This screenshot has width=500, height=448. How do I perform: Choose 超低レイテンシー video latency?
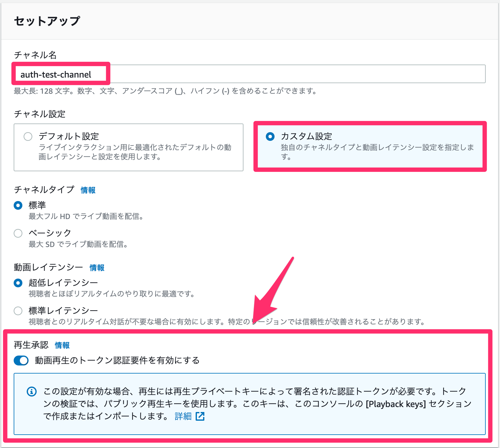(18, 282)
